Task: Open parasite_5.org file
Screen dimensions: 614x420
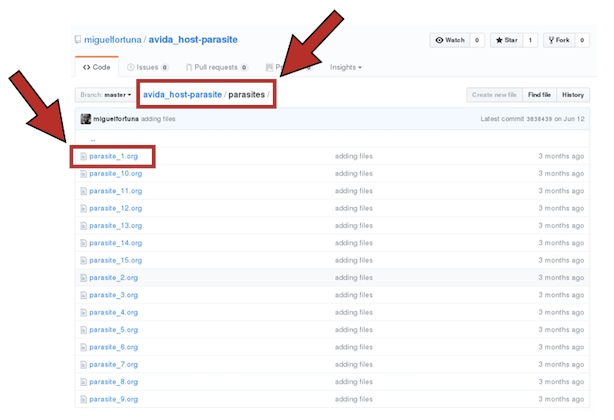Action: [x=114, y=330]
